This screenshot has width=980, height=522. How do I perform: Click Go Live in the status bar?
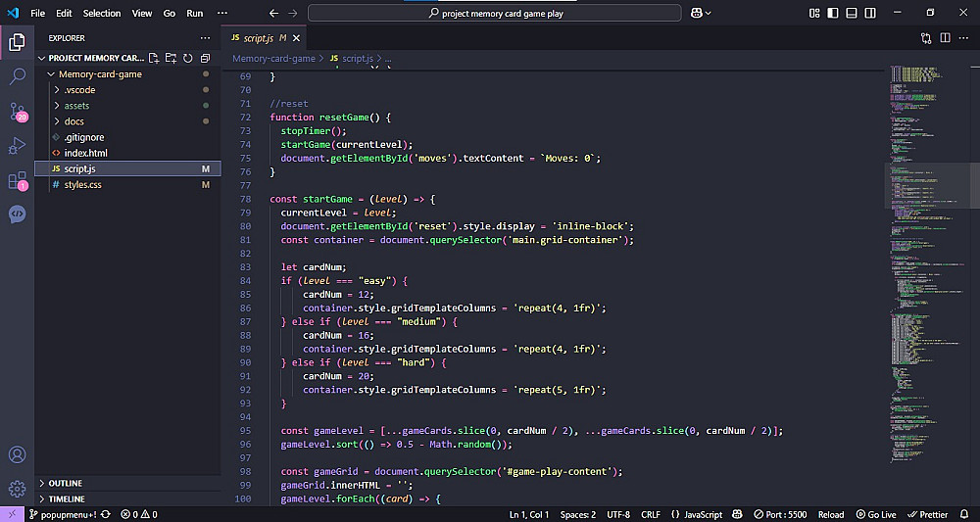coord(875,514)
